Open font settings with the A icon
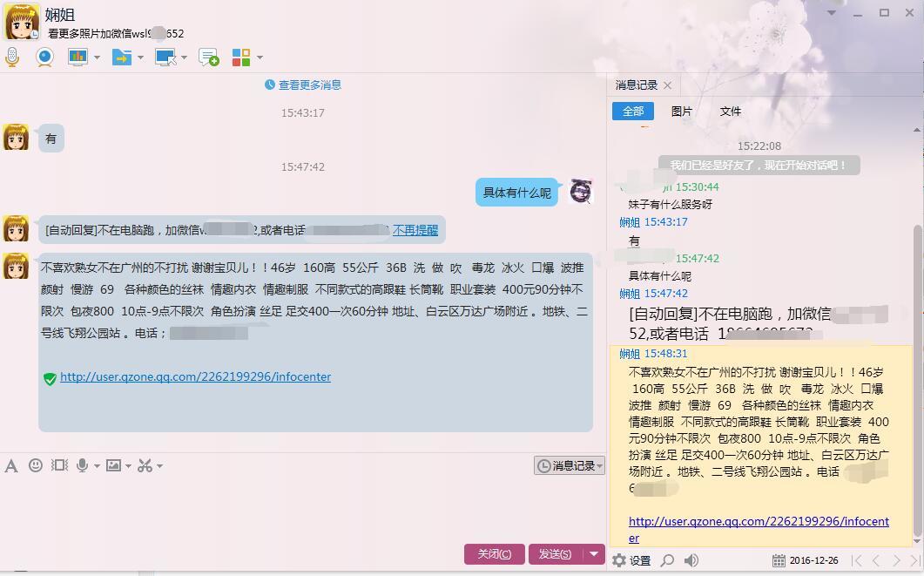Screen dimensions: 924x576 [11, 465]
